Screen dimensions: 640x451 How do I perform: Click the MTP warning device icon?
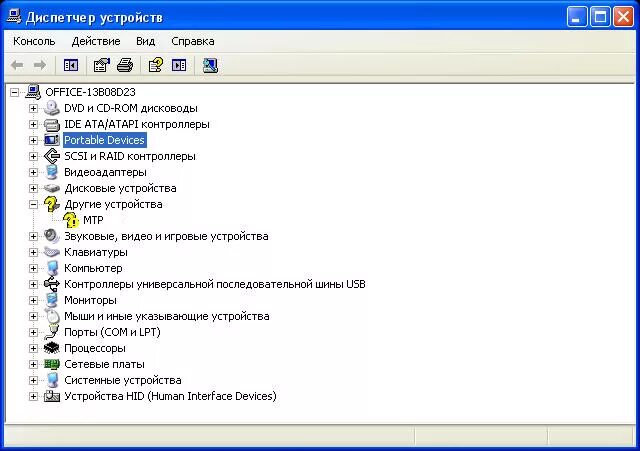tap(71, 220)
